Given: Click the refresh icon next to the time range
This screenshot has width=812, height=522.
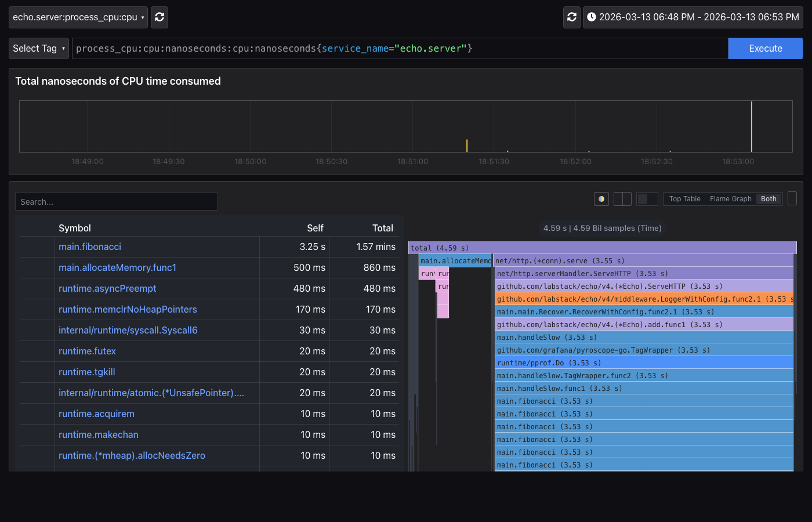Looking at the screenshot, I should tap(571, 17).
